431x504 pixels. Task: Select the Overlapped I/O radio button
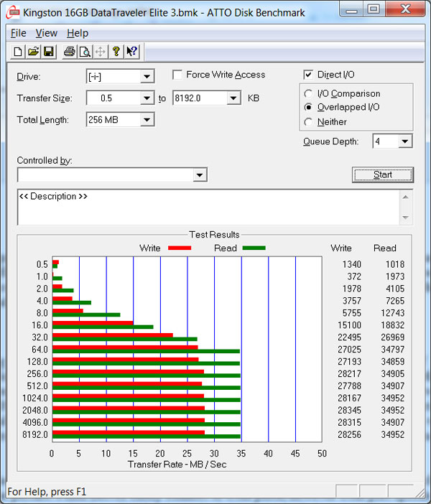308,107
